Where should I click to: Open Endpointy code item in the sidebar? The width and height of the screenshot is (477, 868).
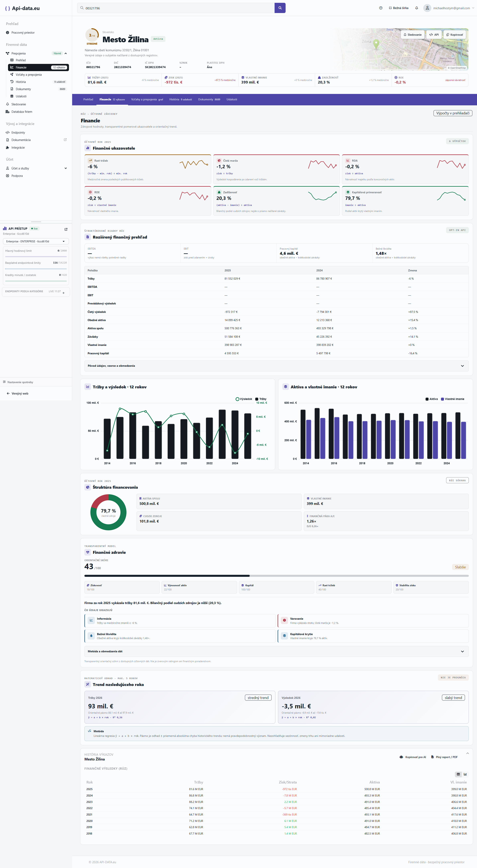(x=36, y=133)
